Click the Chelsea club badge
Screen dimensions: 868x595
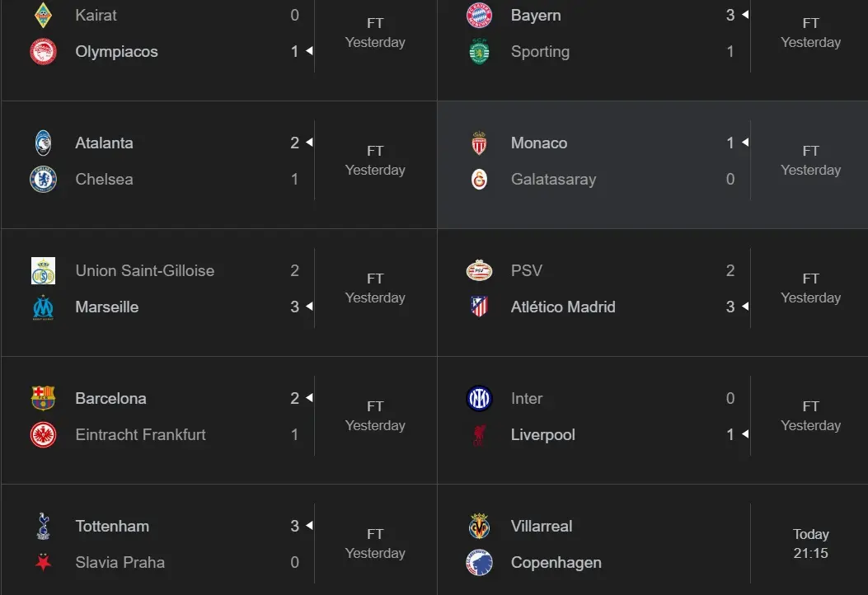(x=43, y=179)
